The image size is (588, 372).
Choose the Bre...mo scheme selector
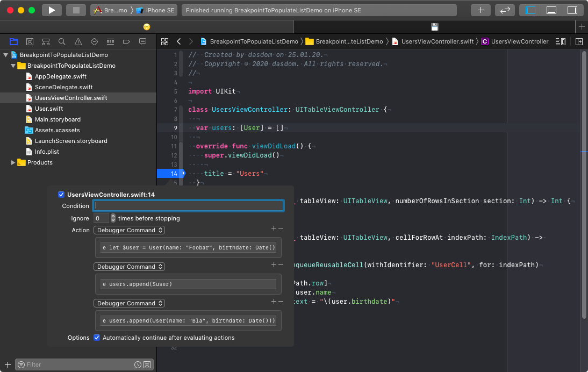(x=111, y=10)
